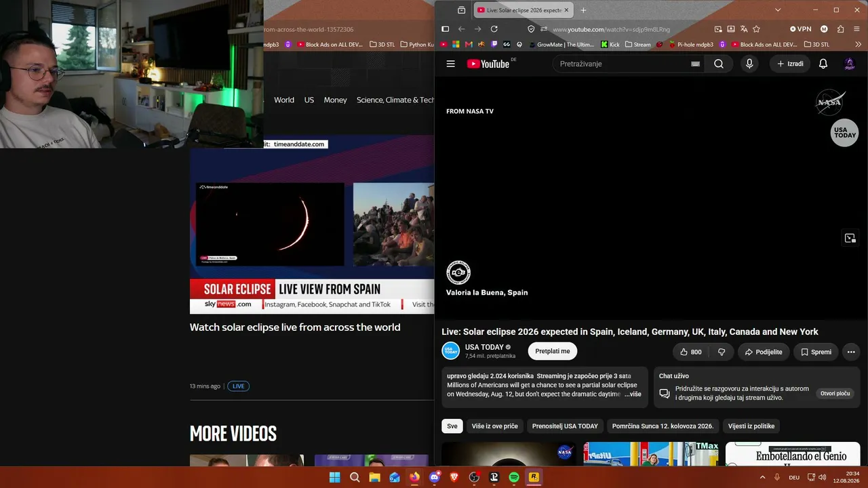Viewport: 868px width, 488px height.
Task: Open the USA TODAY channel name
Action: point(484,347)
